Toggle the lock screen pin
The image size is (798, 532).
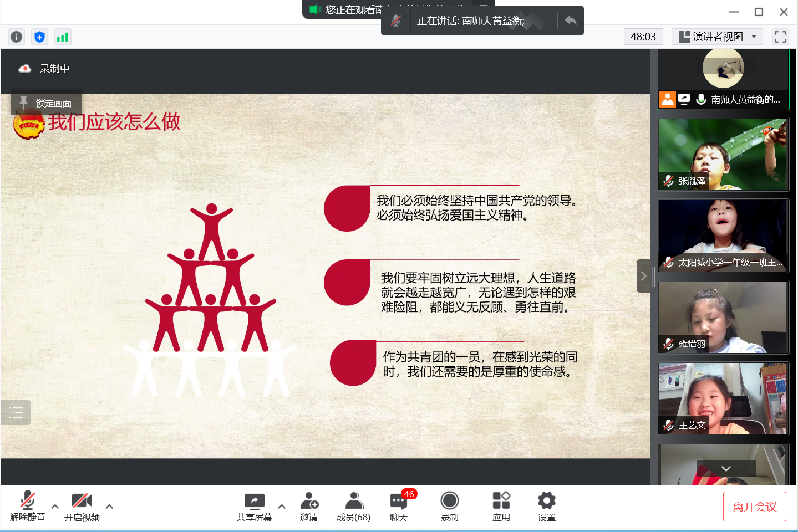tap(46, 103)
